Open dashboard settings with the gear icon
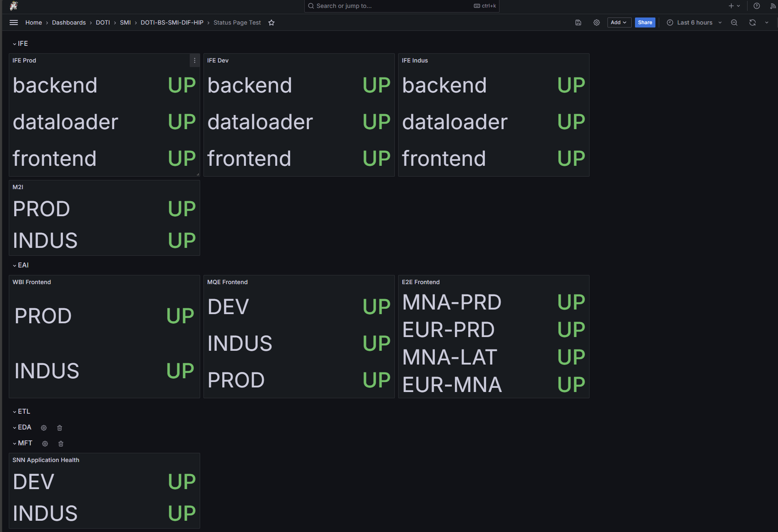778x532 pixels. tap(596, 22)
